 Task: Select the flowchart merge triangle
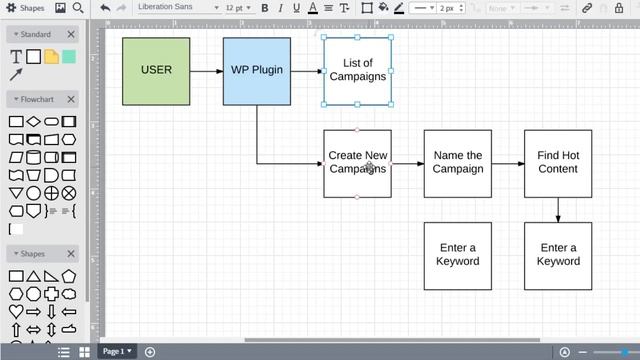[16, 193]
